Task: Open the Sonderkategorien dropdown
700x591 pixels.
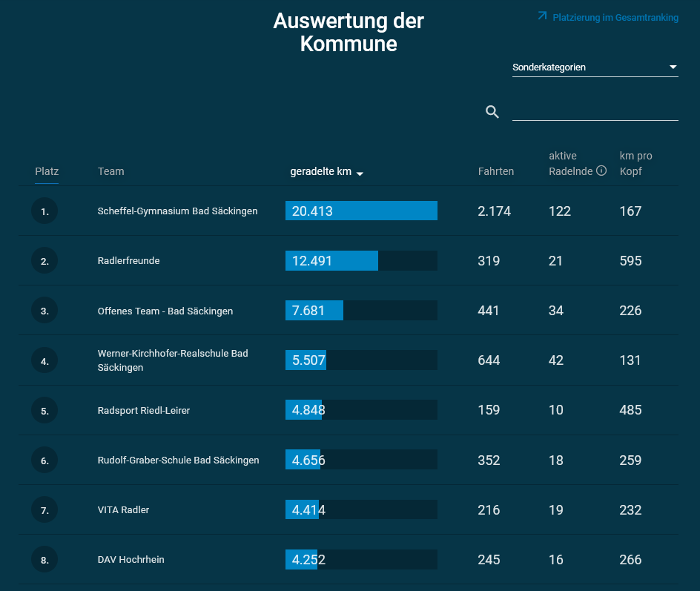Action: (595, 67)
